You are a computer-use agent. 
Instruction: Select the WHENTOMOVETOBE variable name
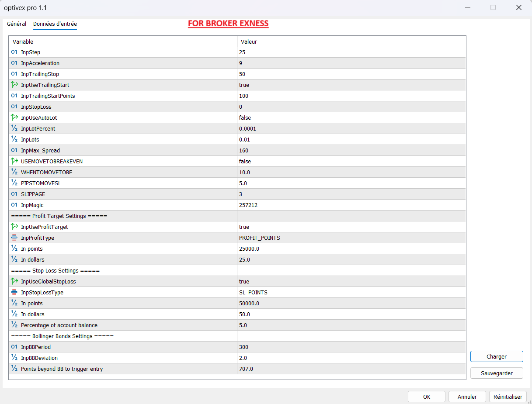(x=47, y=172)
